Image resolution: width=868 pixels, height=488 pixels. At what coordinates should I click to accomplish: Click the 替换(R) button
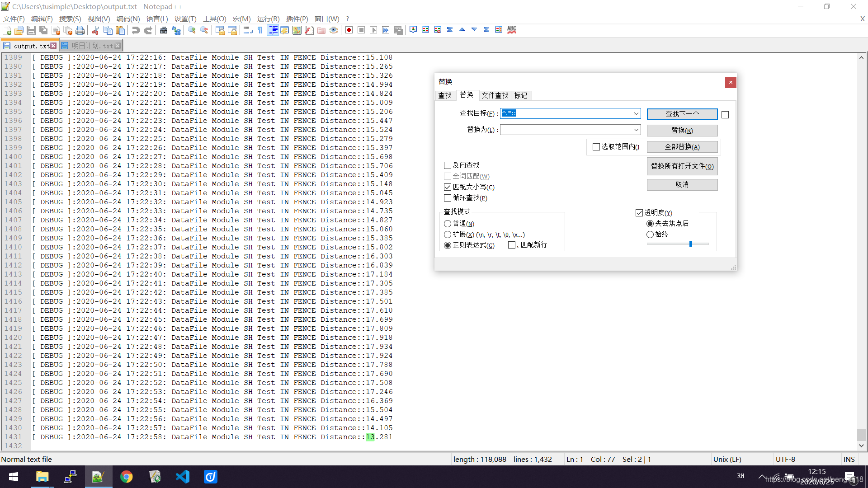(x=682, y=131)
